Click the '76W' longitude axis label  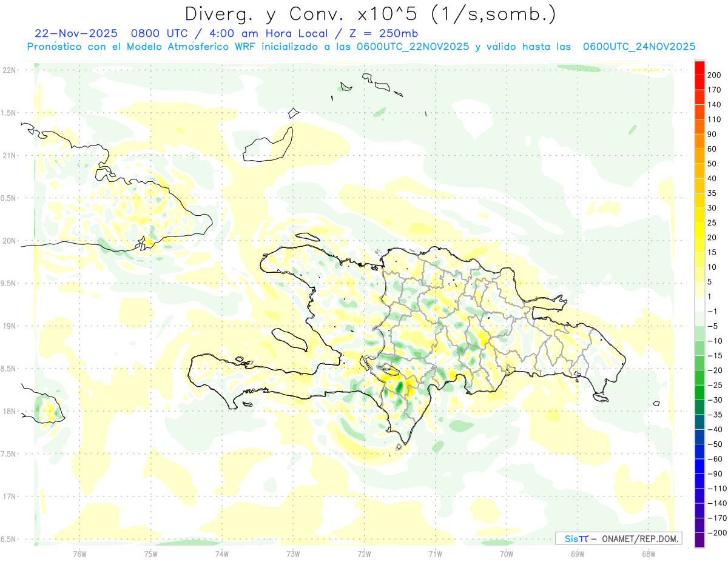(79, 554)
